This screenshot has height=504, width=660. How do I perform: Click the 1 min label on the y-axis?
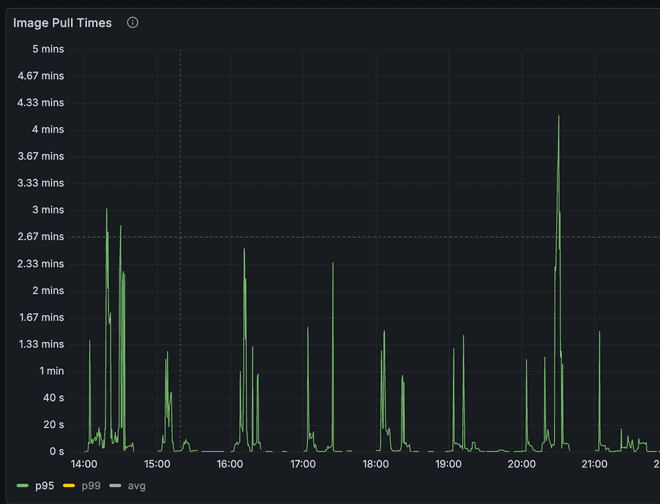[x=51, y=371]
